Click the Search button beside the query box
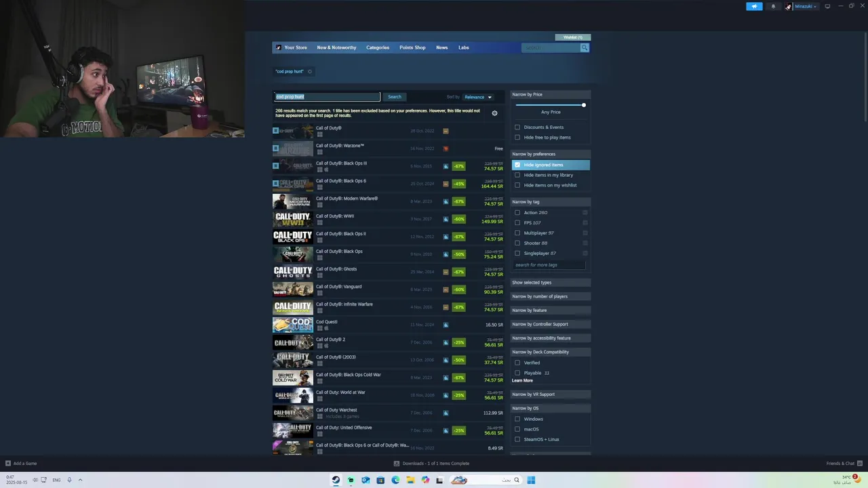This screenshot has width=868, height=488. [x=394, y=97]
